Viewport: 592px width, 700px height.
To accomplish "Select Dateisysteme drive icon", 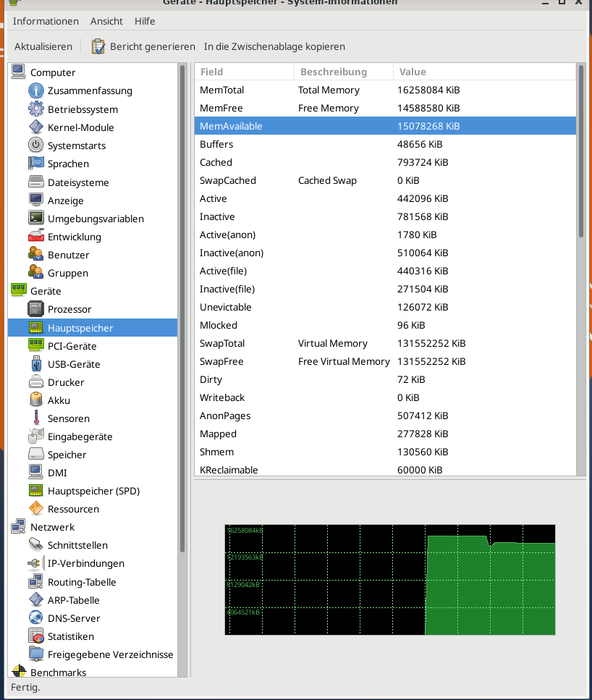I will click(35, 182).
